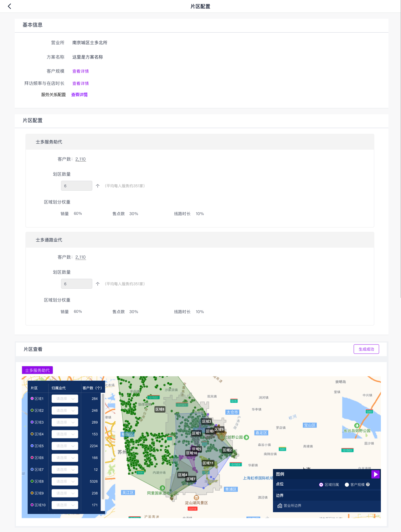Viewport: 401px width, 532px height.
Task: Click the 宝山区 label on map
Action: pyautogui.click(x=310, y=425)
